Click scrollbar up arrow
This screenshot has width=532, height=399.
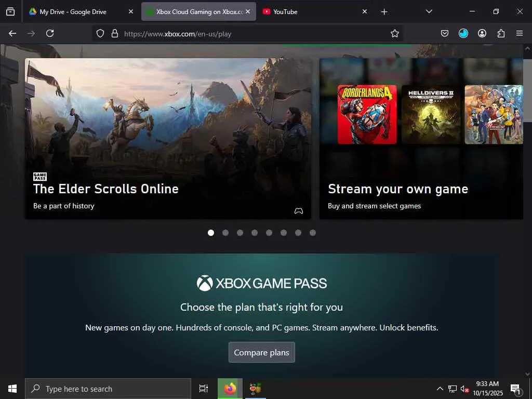[527, 48]
